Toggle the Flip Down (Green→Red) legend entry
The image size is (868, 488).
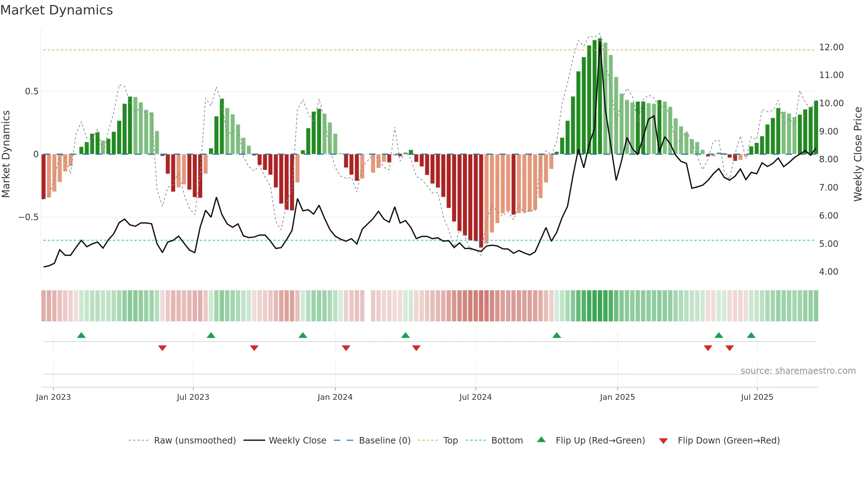(719, 440)
